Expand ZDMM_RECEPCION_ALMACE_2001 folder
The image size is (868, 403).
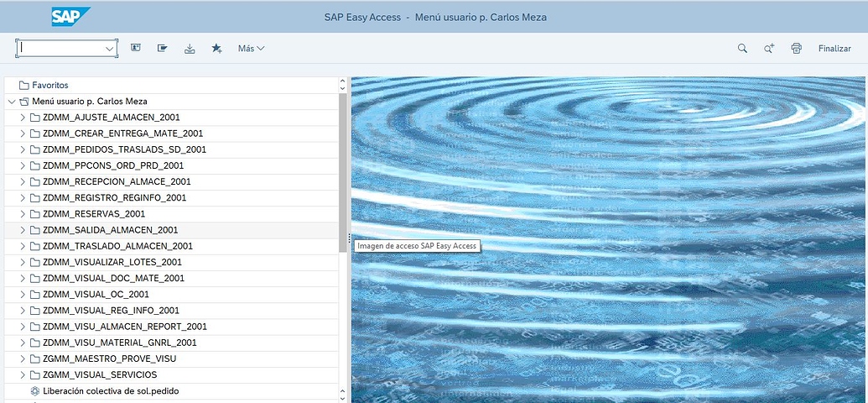coord(23,182)
